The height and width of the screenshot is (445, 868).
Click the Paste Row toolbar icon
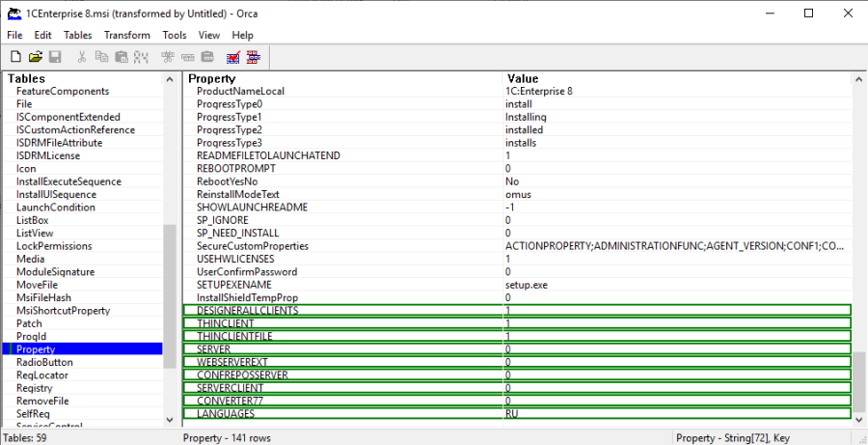point(207,57)
